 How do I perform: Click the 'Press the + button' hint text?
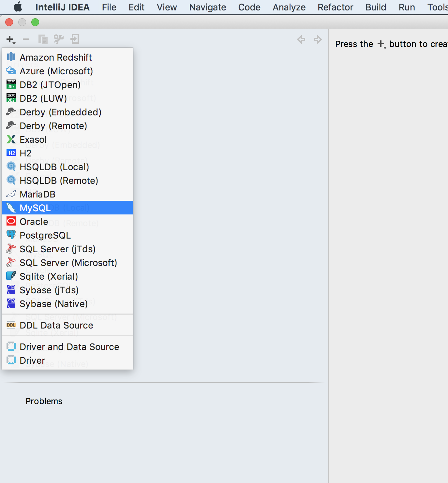(391, 44)
